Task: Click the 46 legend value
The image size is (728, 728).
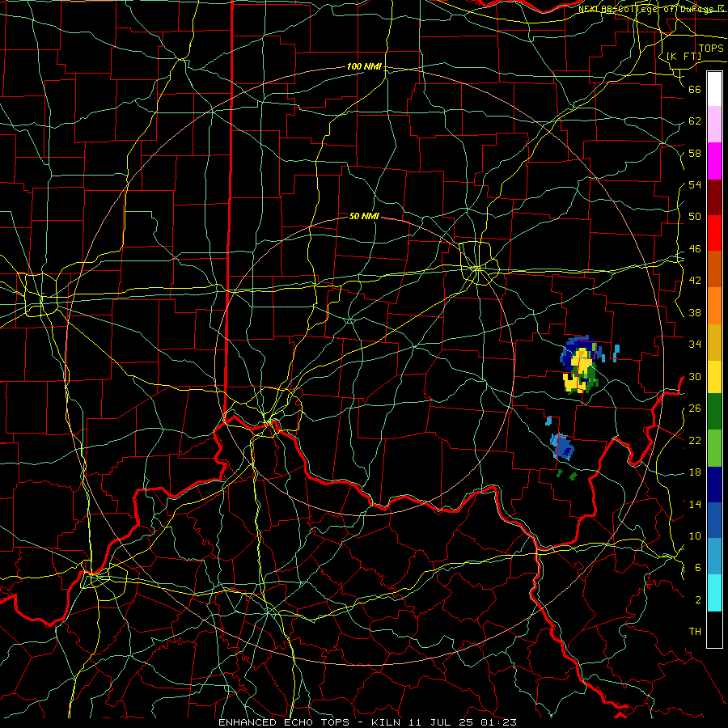Action: point(695,249)
